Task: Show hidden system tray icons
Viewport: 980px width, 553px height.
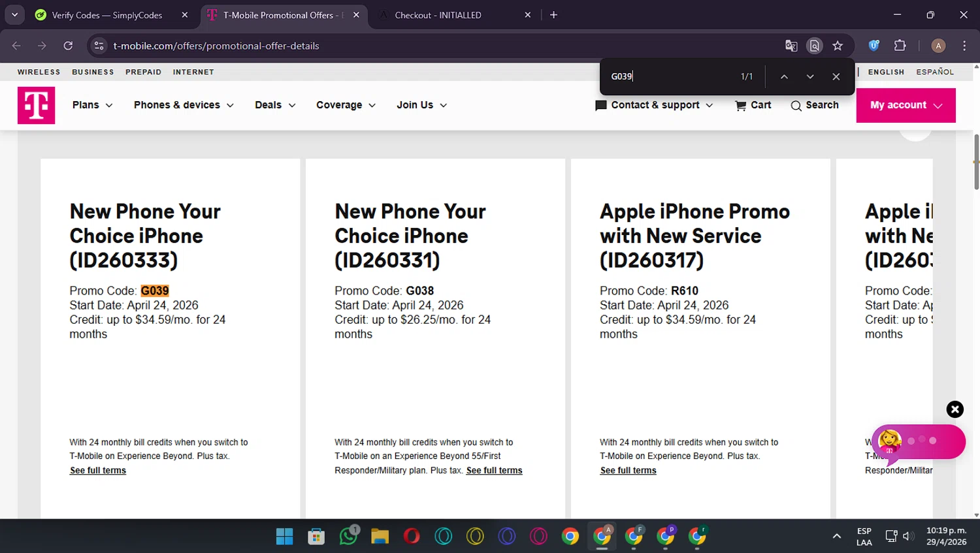Action: coord(836,536)
